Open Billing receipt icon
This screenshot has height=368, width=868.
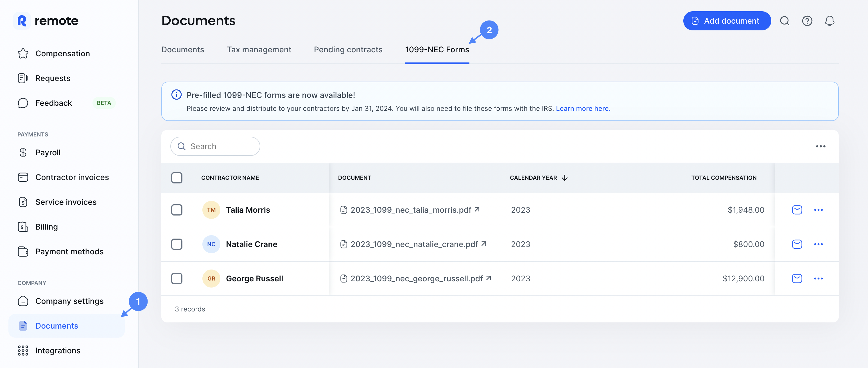tap(23, 227)
